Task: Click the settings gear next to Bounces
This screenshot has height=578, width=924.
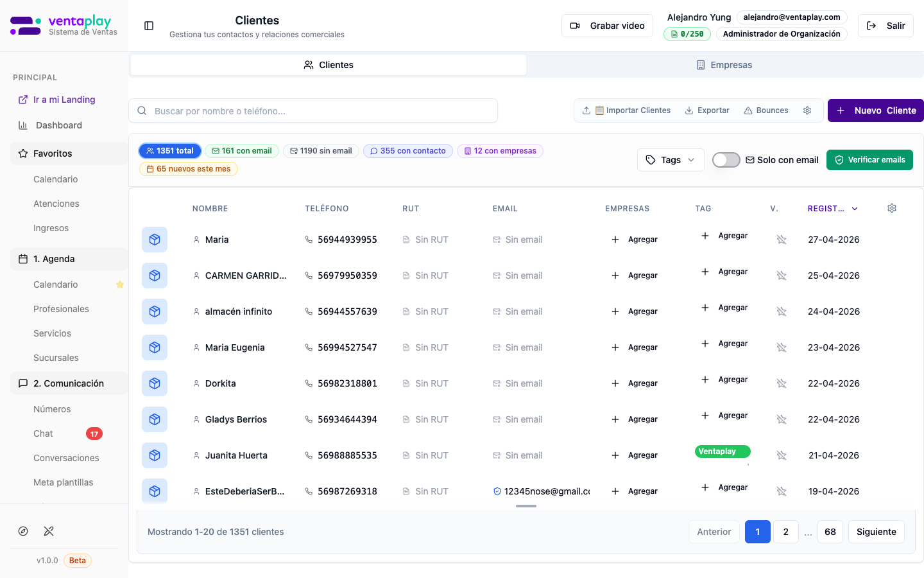Action: [807, 110]
